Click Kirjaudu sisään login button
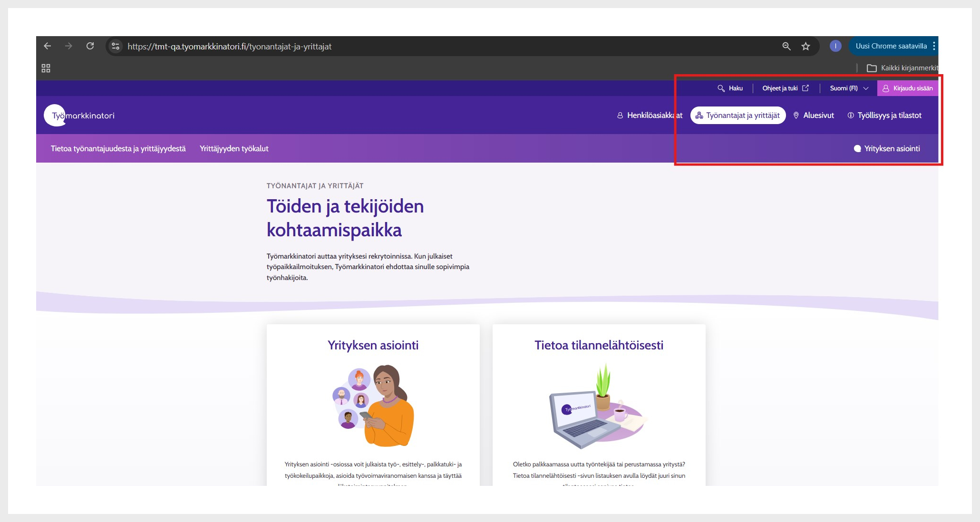Screen dimensions: 980x522 pyautogui.click(x=908, y=88)
